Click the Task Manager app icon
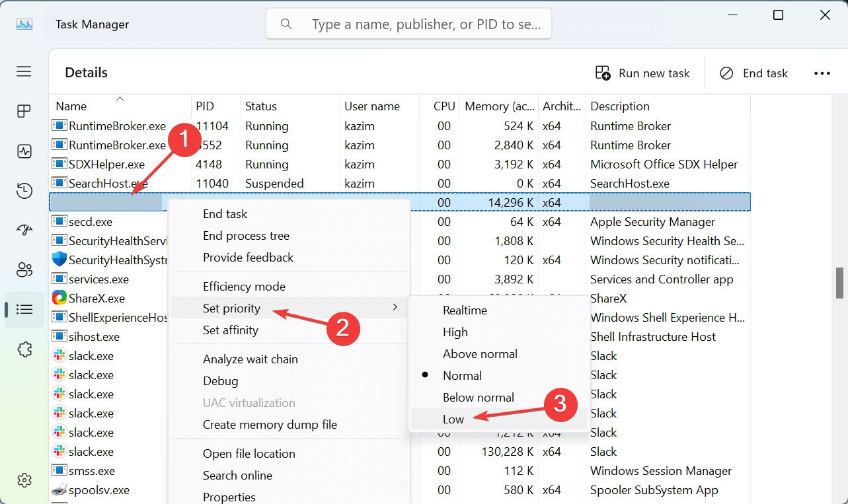 [24, 24]
